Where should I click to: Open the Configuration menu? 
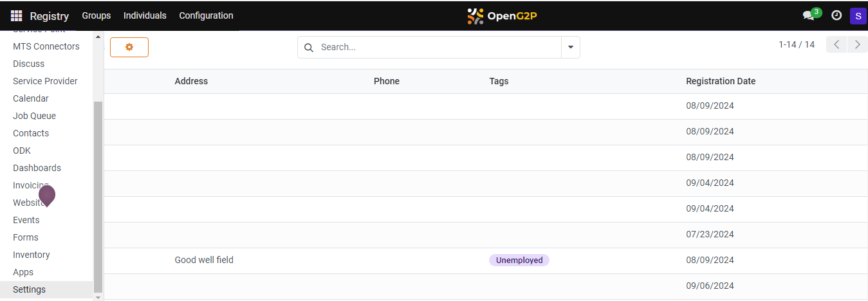206,15
